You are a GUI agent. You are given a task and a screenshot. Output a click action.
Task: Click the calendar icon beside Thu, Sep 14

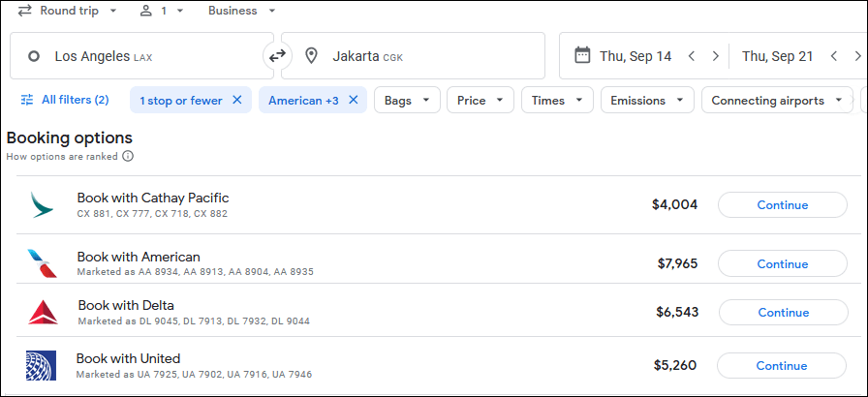point(582,55)
